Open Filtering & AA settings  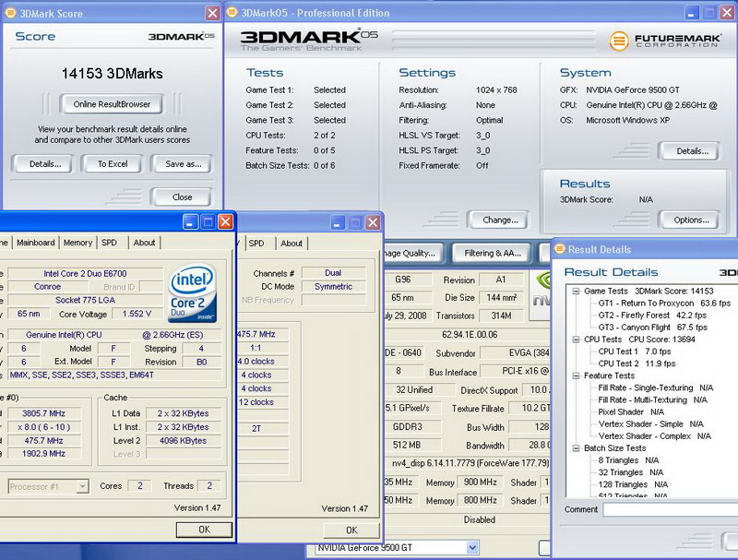(492, 253)
